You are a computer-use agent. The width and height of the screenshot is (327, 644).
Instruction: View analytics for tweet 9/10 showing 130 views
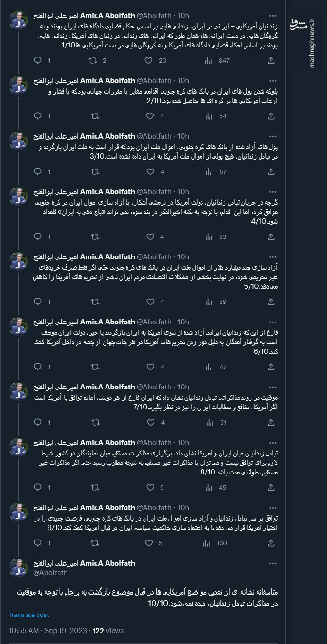pyautogui.click(x=208, y=543)
